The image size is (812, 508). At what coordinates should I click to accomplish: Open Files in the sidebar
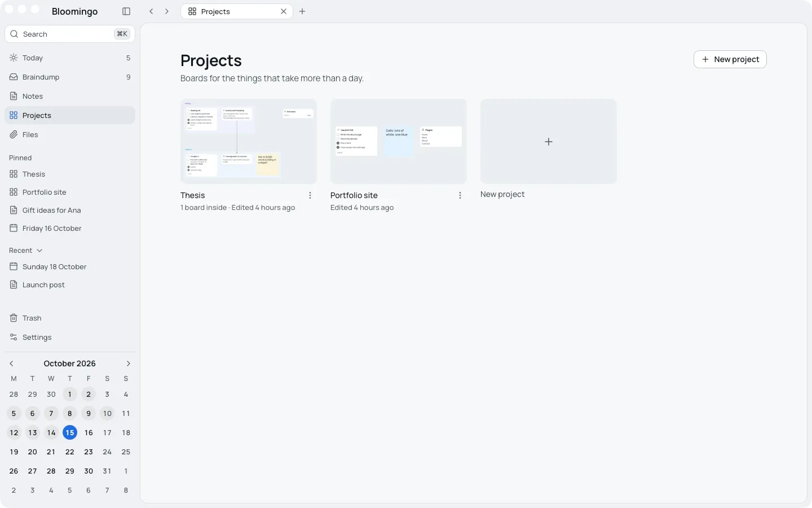pos(70,135)
